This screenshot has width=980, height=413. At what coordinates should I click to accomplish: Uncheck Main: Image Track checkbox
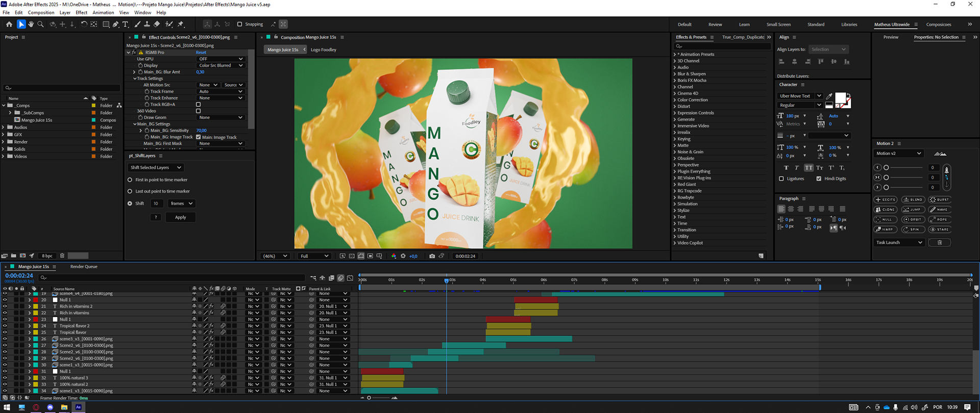(x=199, y=137)
